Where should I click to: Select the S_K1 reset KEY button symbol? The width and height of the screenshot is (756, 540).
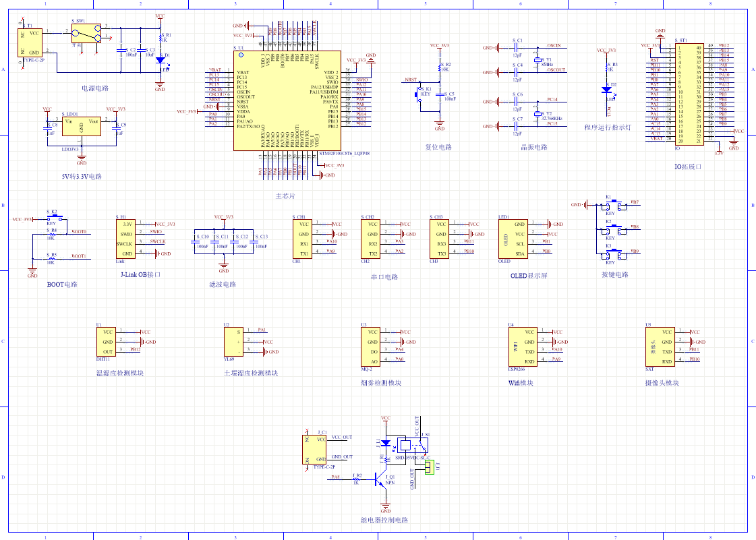(x=419, y=94)
